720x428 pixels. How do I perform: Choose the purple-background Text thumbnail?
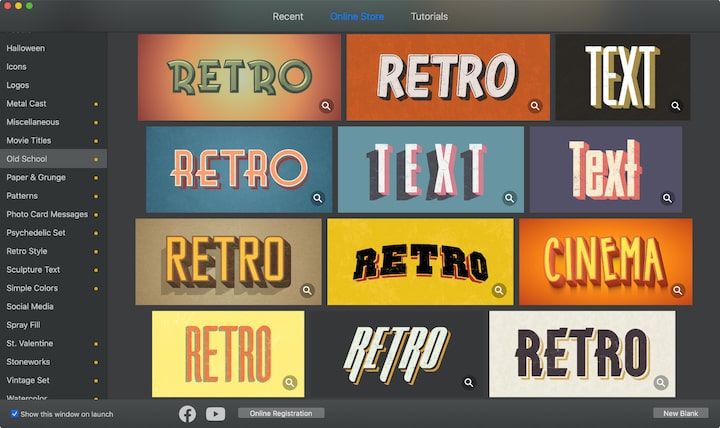click(606, 169)
